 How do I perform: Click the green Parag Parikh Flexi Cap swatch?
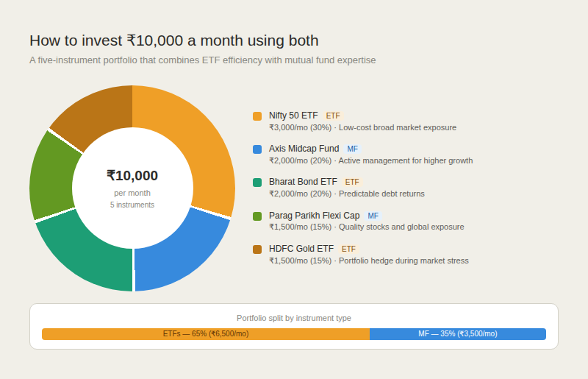[x=257, y=216]
